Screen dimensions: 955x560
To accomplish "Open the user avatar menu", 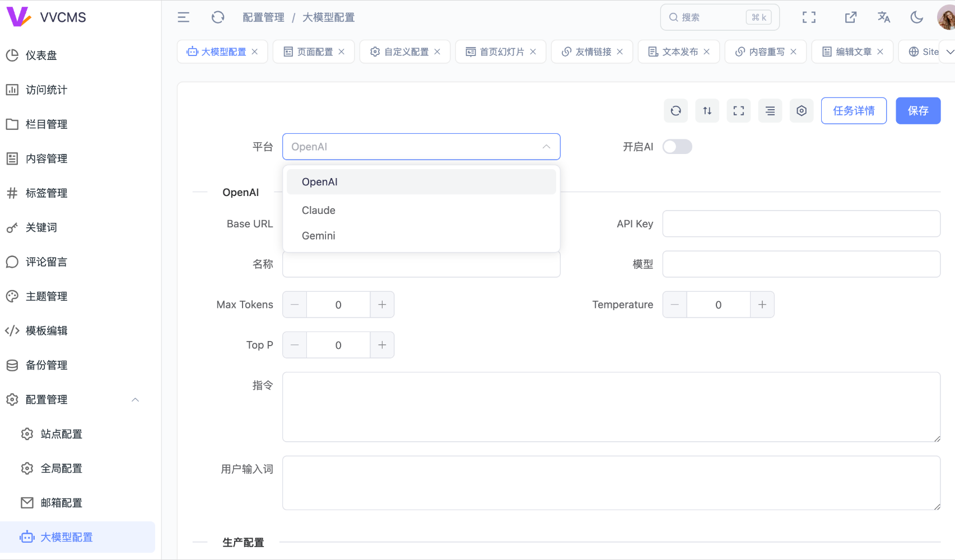I will coord(946,17).
